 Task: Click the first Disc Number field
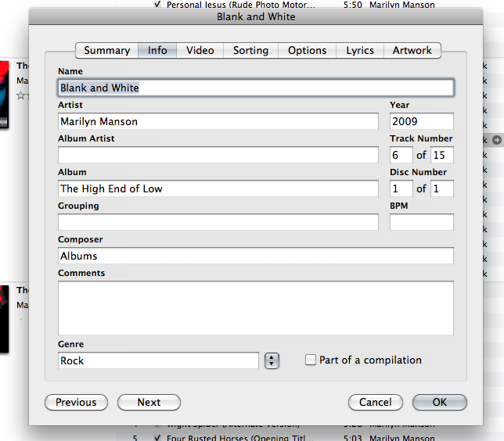pyautogui.click(x=401, y=188)
